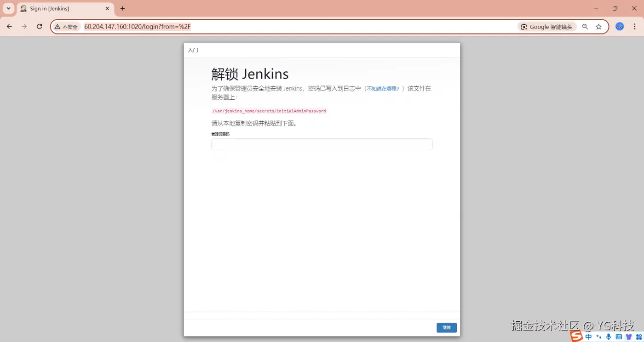Close the Sign in [Jenkins] tab
The image size is (644, 342).
coord(107,8)
